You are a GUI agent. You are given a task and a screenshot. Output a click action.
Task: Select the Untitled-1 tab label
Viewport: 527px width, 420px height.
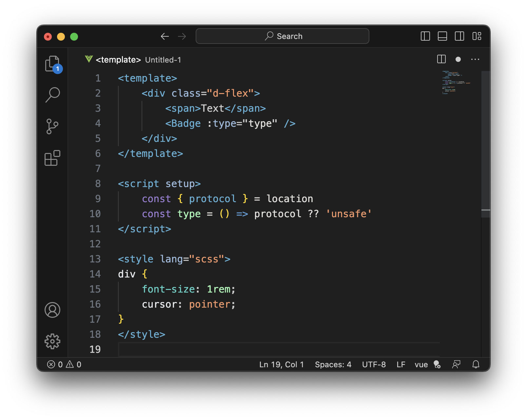[163, 60]
